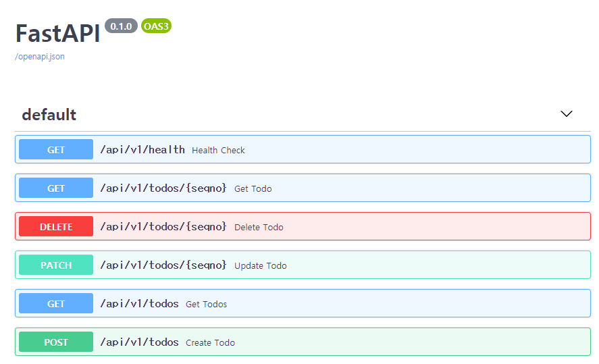Click the PATCH method button

[56, 265]
